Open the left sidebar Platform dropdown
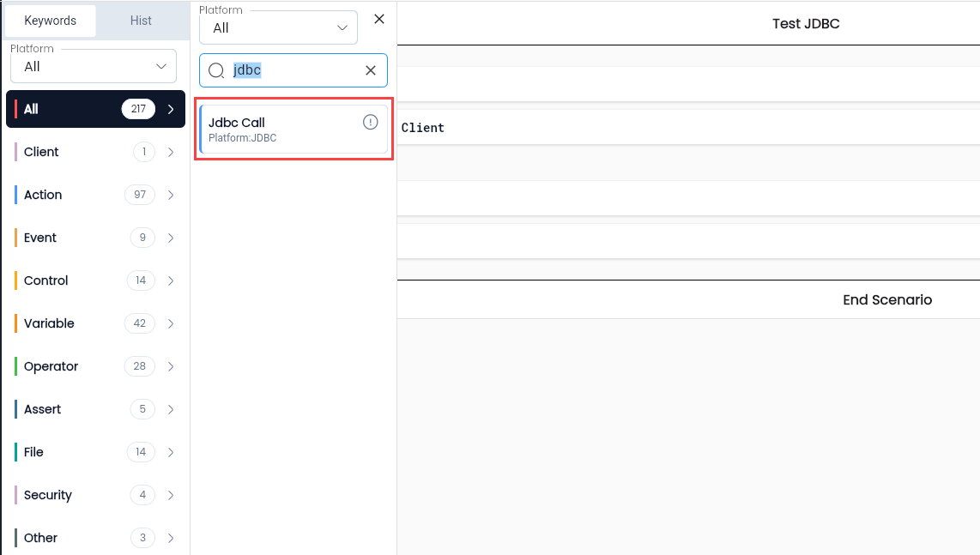This screenshot has height=555, width=980. pos(94,66)
